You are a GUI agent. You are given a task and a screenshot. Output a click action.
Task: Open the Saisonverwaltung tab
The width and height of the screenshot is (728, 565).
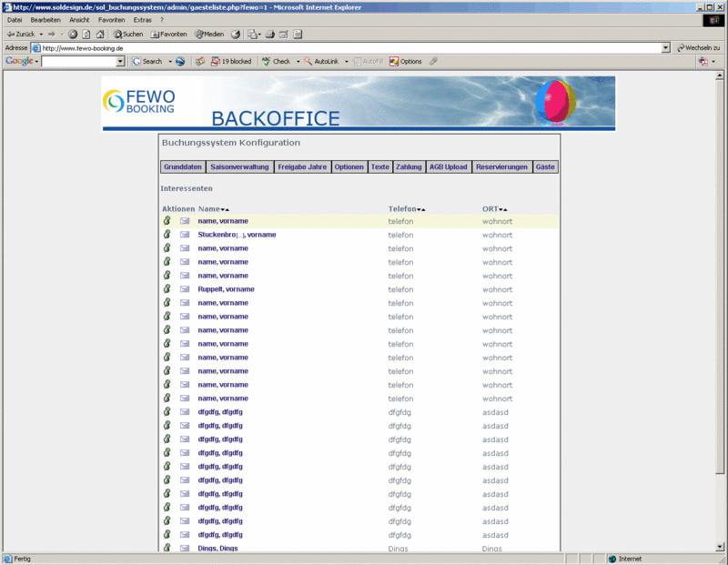tap(239, 167)
